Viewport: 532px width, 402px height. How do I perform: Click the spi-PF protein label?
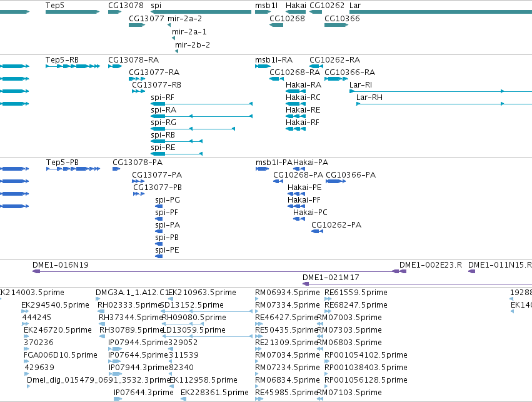[x=166, y=213]
